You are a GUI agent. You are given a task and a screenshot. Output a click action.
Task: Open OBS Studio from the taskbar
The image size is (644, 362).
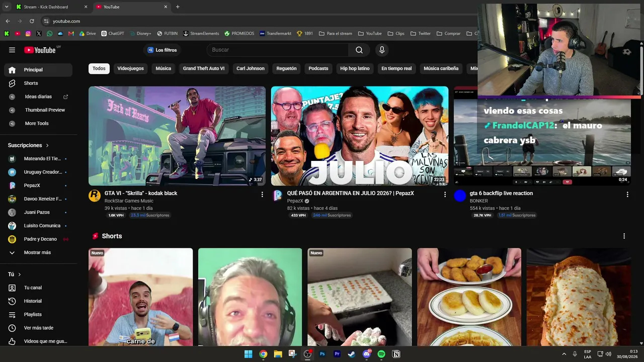(x=307, y=354)
